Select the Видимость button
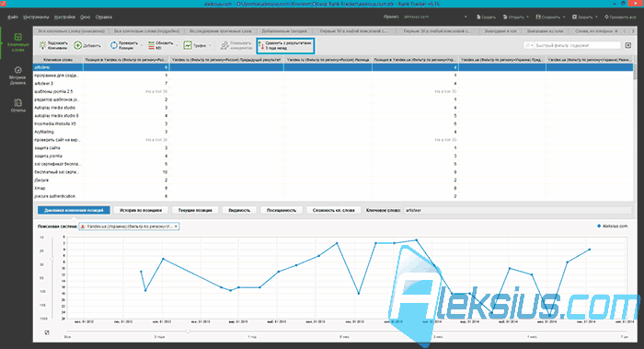Image resolution: width=644 pixels, height=349 pixels. coord(239,210)
